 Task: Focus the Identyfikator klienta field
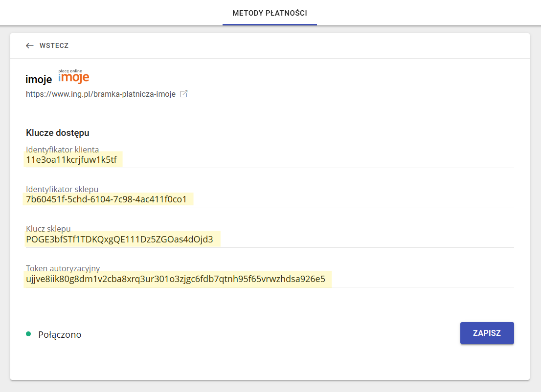(x=270, y=160)
